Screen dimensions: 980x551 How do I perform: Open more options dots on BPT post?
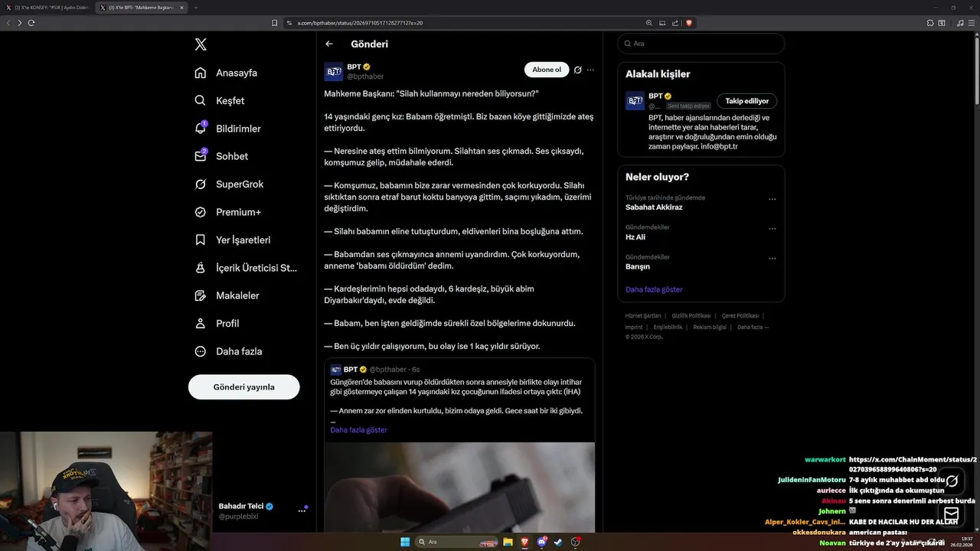590,70
